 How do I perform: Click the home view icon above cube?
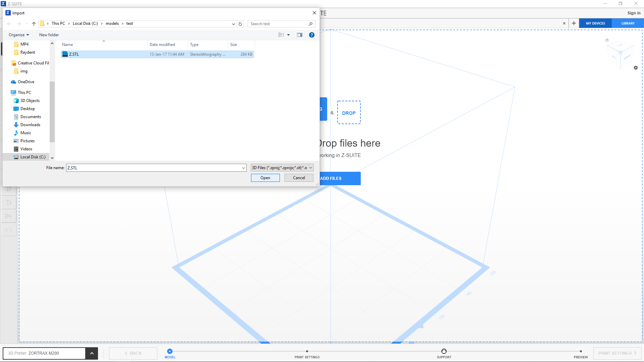607,40
